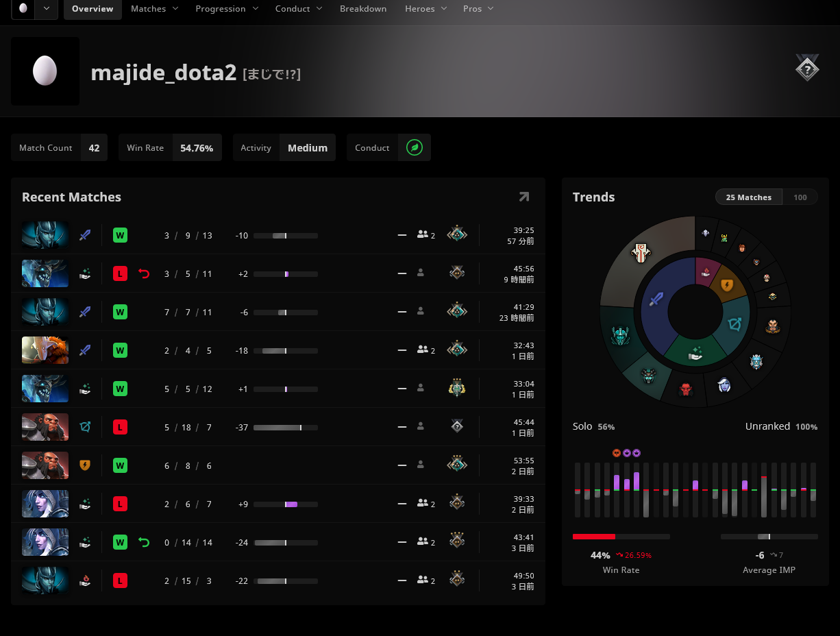The width and height of the screenshot is (840, 636).
Task: Open the Breakdown tab
Action: [x=363, y=9]
